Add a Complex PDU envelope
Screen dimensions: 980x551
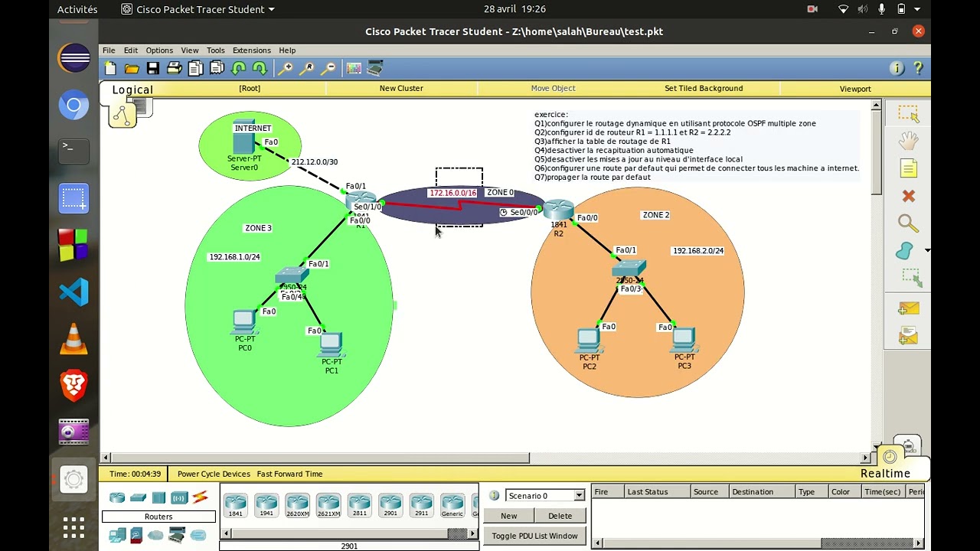[908, 335]
